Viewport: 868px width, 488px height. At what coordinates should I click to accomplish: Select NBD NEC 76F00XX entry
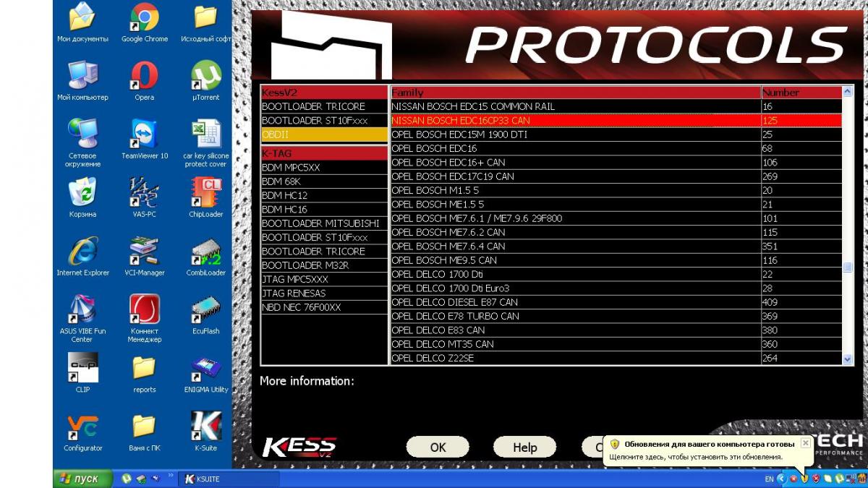click(x=324, y=307)
